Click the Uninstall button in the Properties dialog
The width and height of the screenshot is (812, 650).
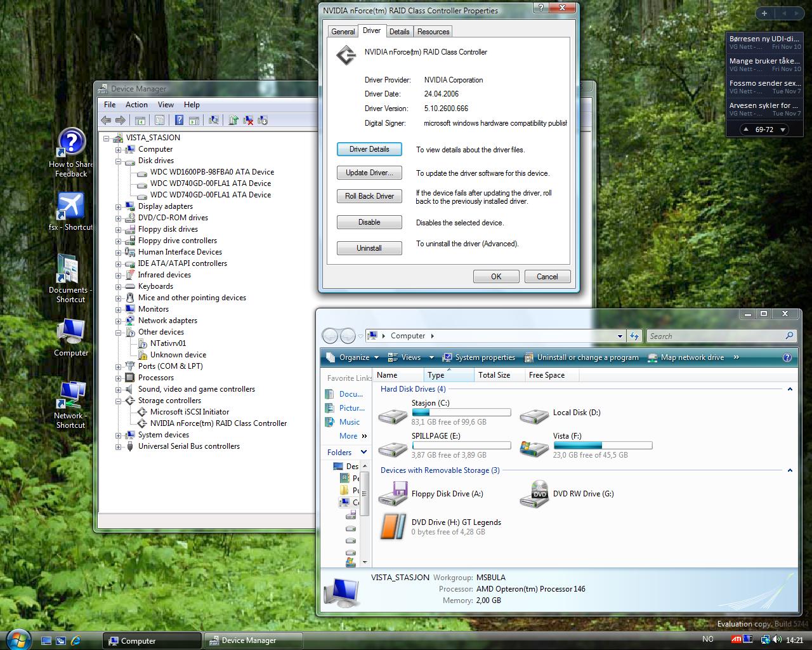pos(369,248)
